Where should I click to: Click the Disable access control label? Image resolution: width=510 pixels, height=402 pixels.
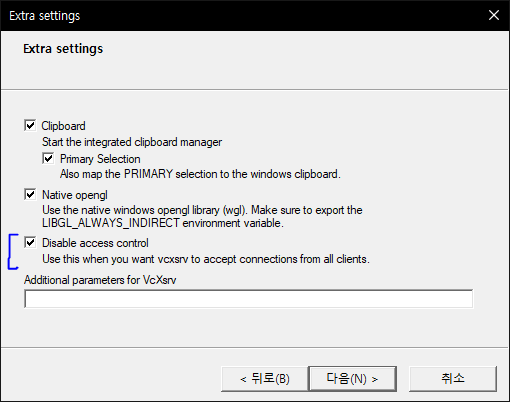[x=95, y=243]
